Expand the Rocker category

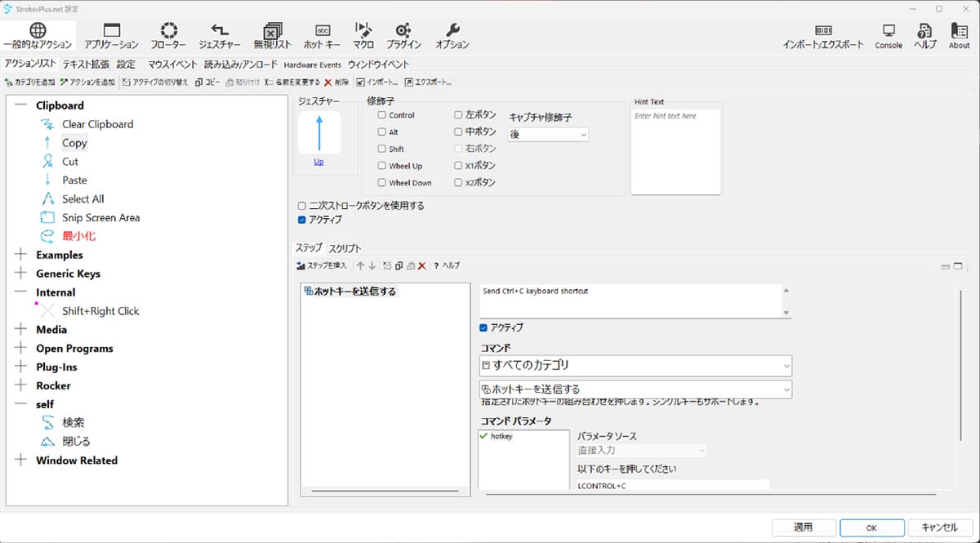tap(20, 385)
